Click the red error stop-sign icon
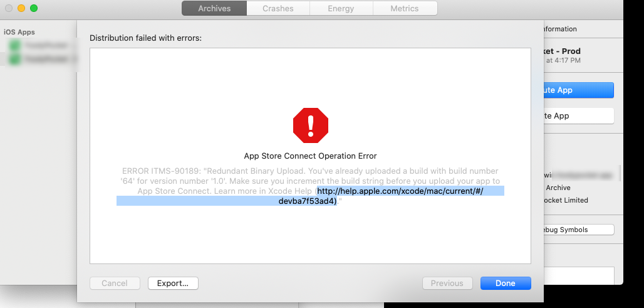The image size is (644, 308). point(311,125)
